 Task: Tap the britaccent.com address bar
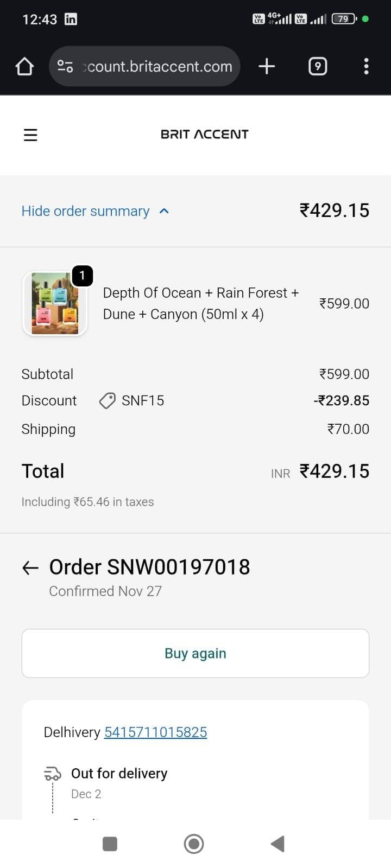tap(144, 66)
